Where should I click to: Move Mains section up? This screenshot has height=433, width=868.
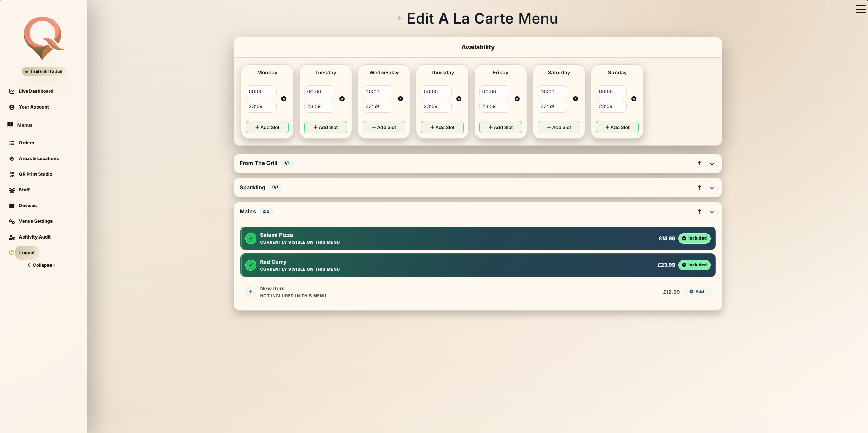(699, 212)
